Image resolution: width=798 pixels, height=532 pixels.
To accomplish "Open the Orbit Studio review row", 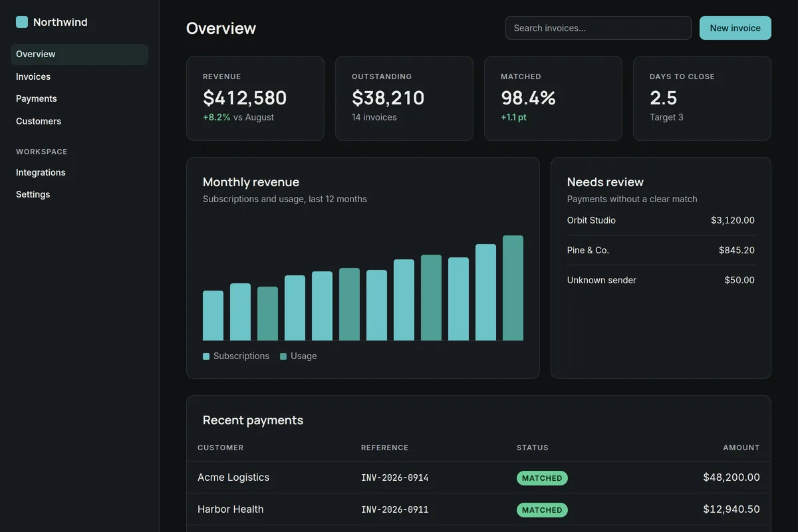I will [661, 220].
